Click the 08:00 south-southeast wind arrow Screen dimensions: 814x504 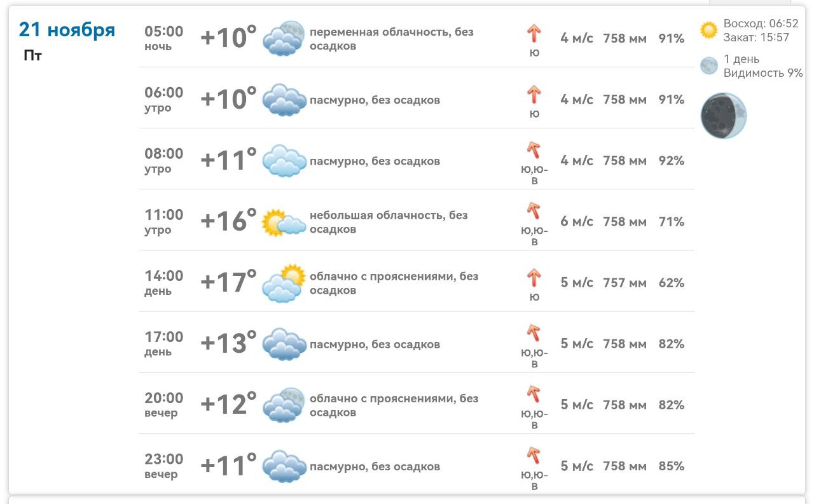534,151
